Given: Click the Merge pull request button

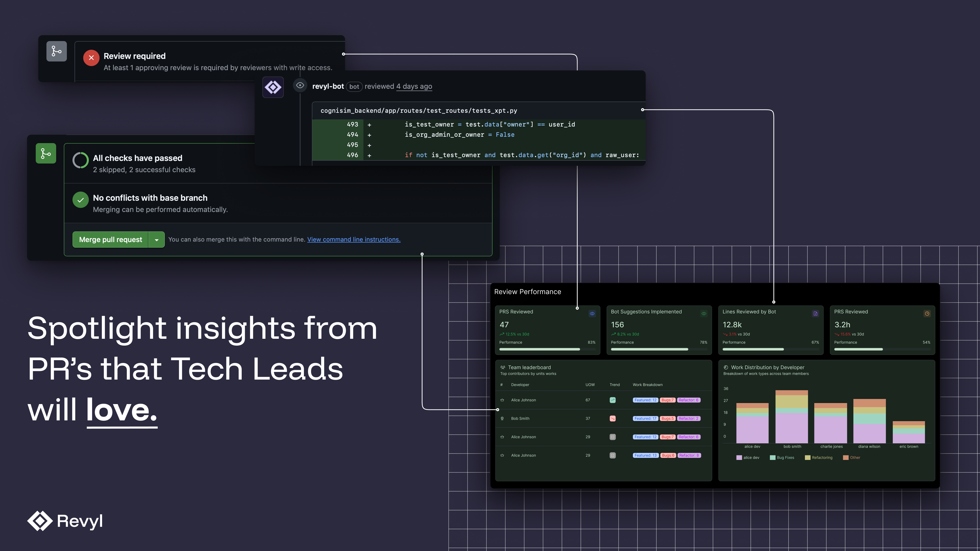Looking at the screenshot, I should click(x=110, y=240).
